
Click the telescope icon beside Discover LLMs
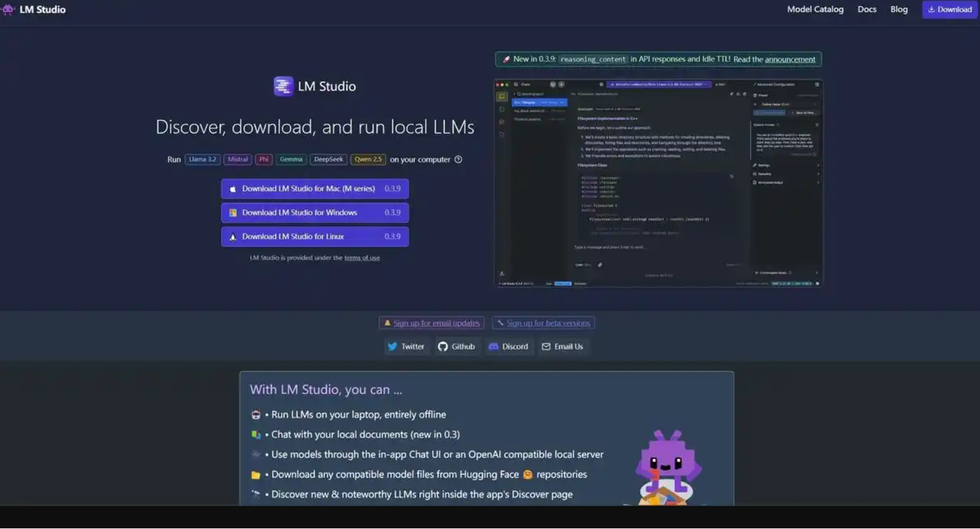click(x=256, y=494)
